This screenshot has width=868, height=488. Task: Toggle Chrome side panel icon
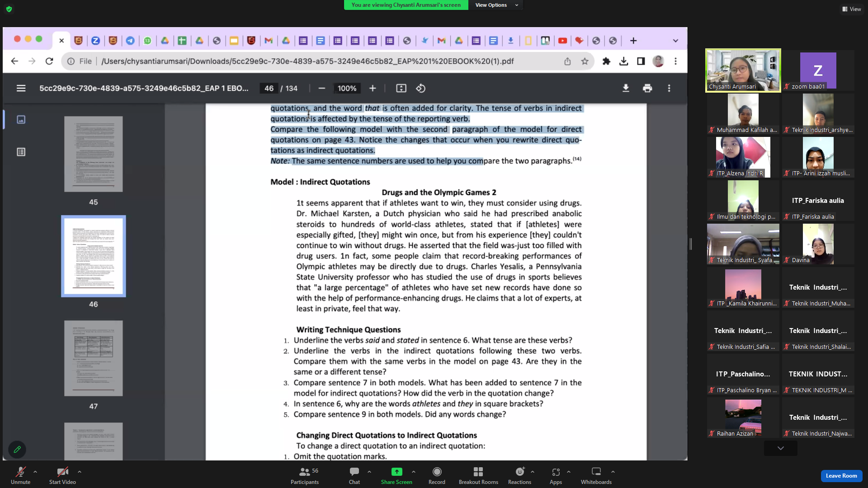click(x=641, y=61)
